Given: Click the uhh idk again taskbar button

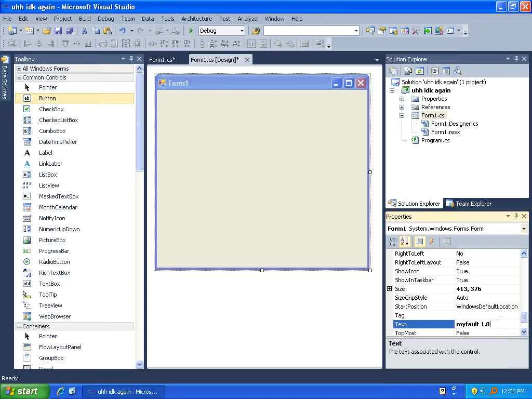Looking at the screenshot, I should 124,392.
